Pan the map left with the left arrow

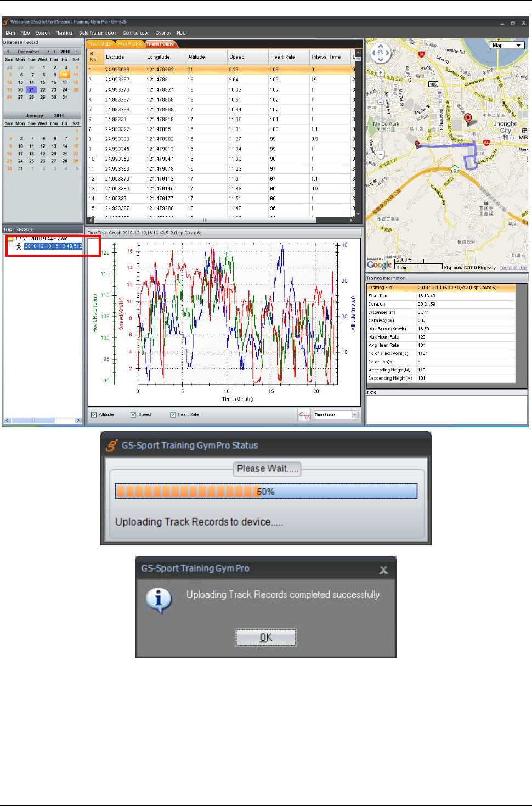pos(375,53)
